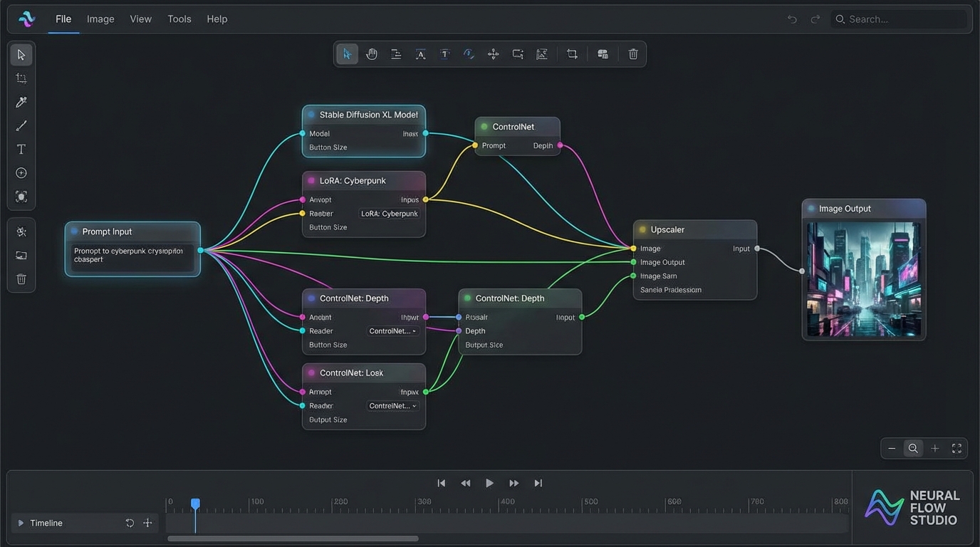
Task: Click the undo arrow near the search bar
Action: coord(791,19)
